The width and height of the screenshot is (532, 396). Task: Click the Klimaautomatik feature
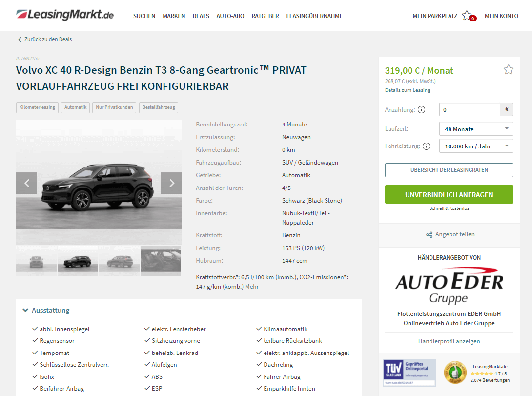[x=286, y=329]
